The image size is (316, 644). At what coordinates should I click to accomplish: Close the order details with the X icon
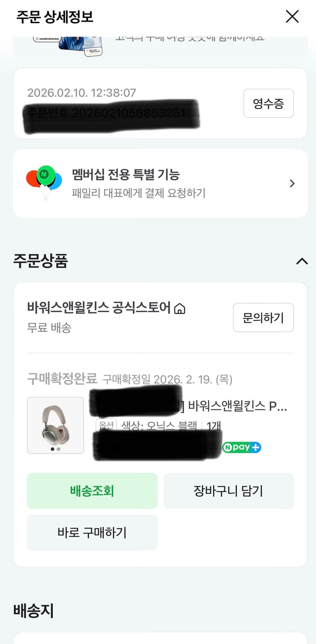292,16
